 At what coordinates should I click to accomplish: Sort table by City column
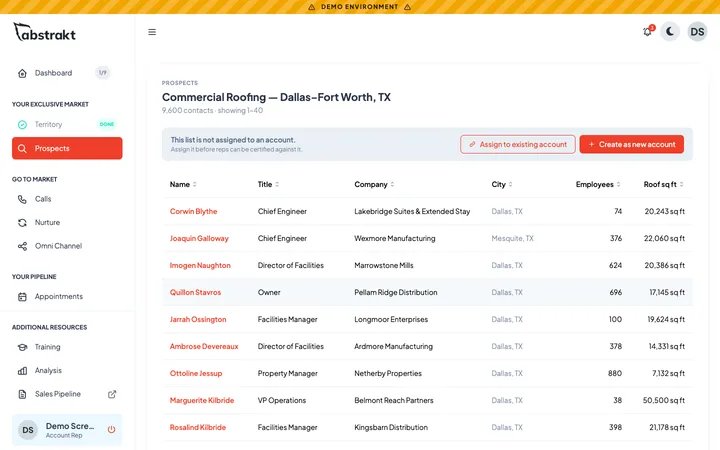502,184
